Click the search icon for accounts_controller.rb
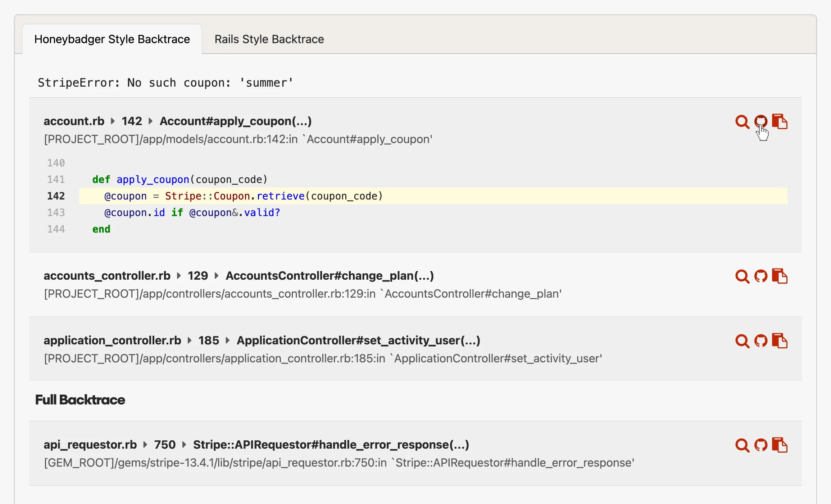This screenshot has height=504, width=831. 741,277
